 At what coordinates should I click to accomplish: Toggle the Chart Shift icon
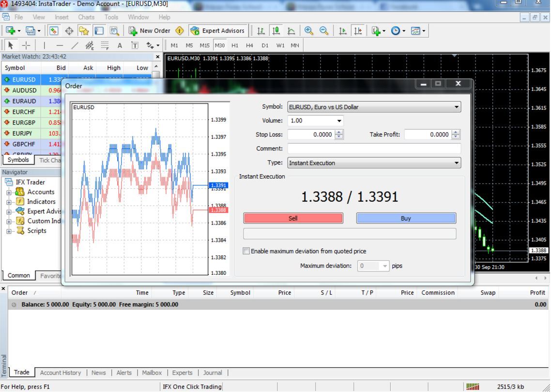pyautogui.click(x=358, y=31)
